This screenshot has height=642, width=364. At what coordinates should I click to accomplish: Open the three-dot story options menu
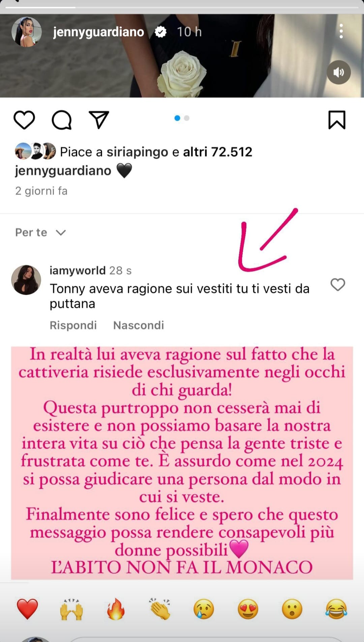pos(341,31)
